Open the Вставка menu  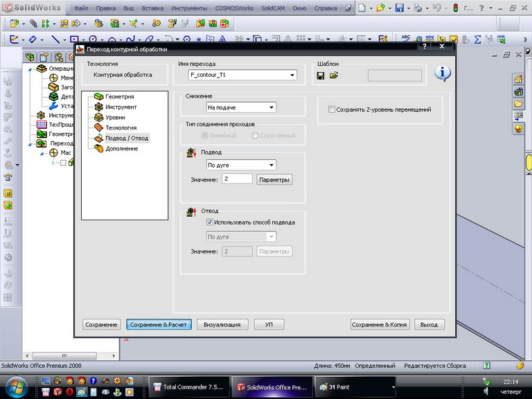coord(152,8)
